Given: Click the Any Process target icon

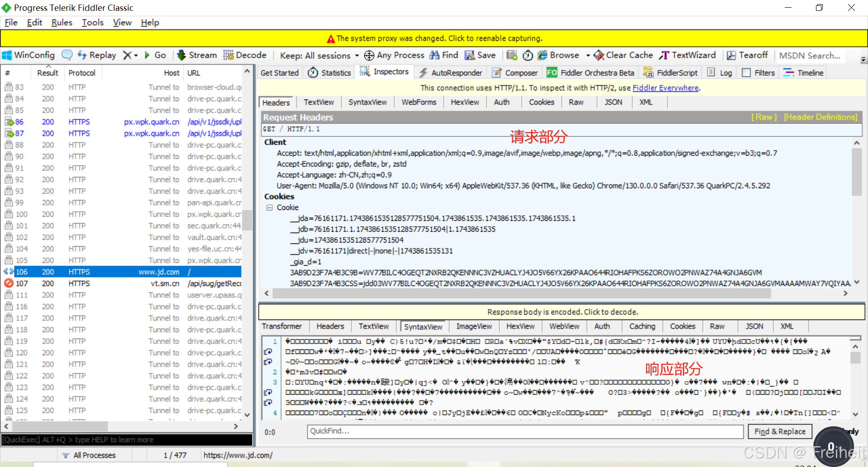Looking at the screenshot, I should coord(369,55).
